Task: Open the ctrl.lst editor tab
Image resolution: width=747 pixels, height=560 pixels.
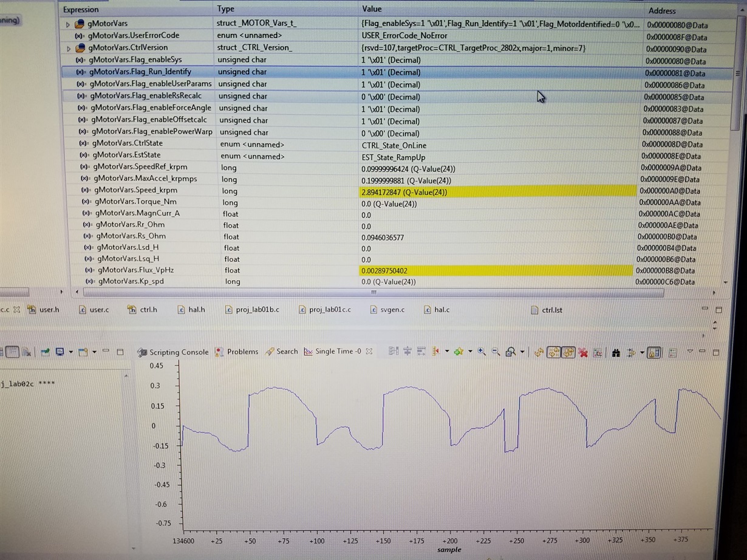Action: pyautogui.click(x=547, y=310)
